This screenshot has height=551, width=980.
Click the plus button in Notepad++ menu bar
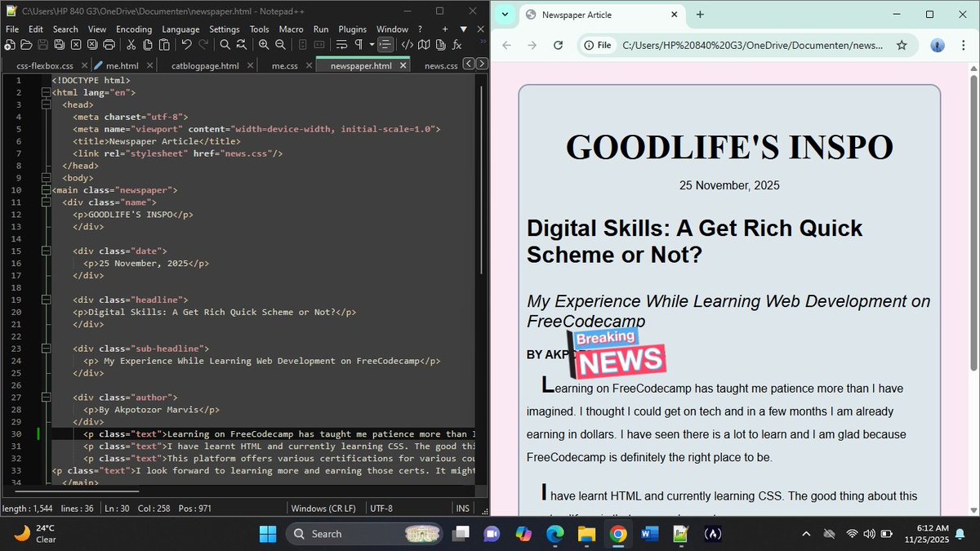pos(445,29)
